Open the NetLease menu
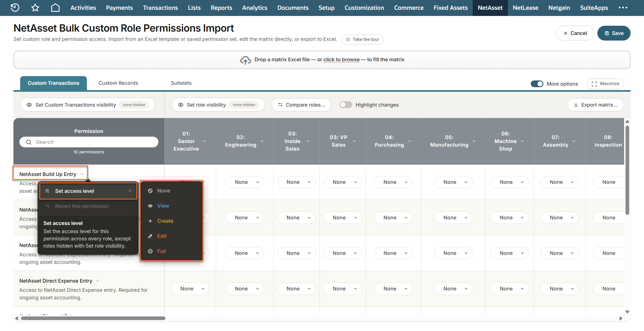The width and height of the screenshot is (644, 331). coord(525,8)
